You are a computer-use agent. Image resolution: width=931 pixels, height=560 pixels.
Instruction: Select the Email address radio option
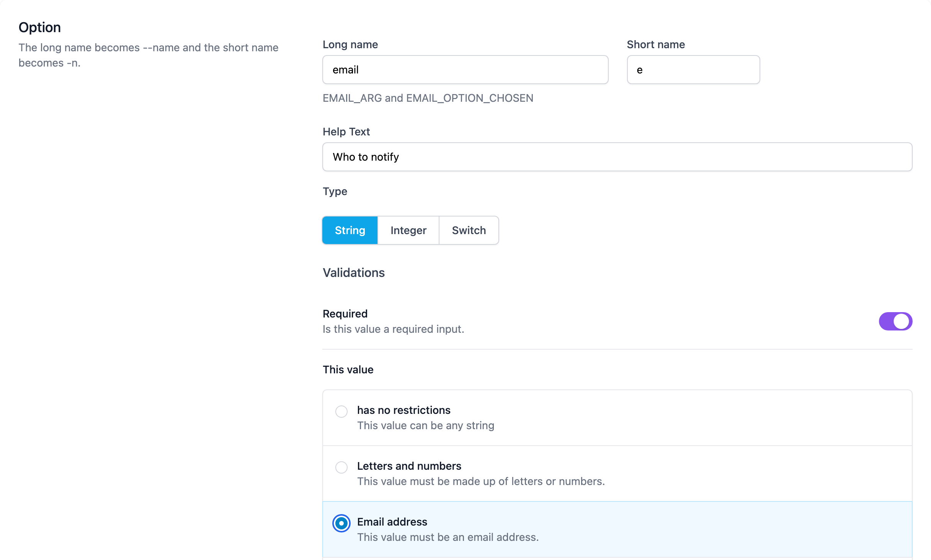tap(341, 523)
